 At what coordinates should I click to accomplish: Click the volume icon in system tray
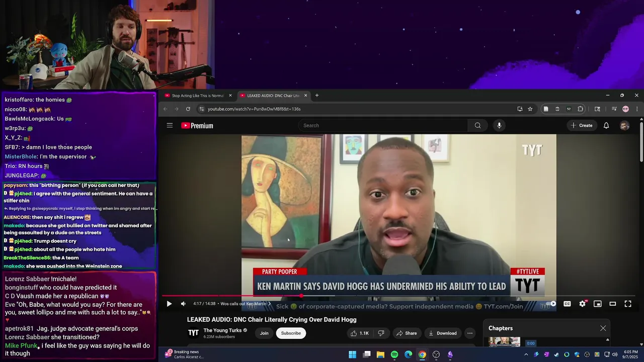tap(615, 354)
